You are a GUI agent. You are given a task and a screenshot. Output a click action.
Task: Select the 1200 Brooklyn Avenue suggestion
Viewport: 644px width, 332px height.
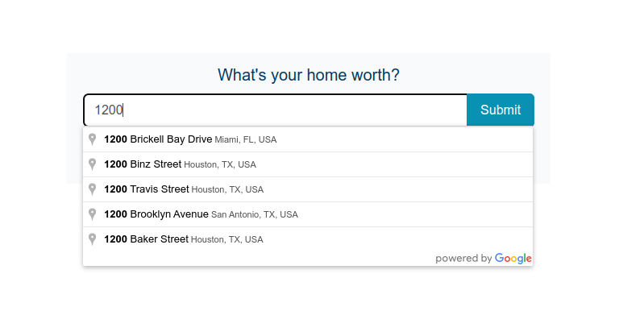[x=156, y=214]
